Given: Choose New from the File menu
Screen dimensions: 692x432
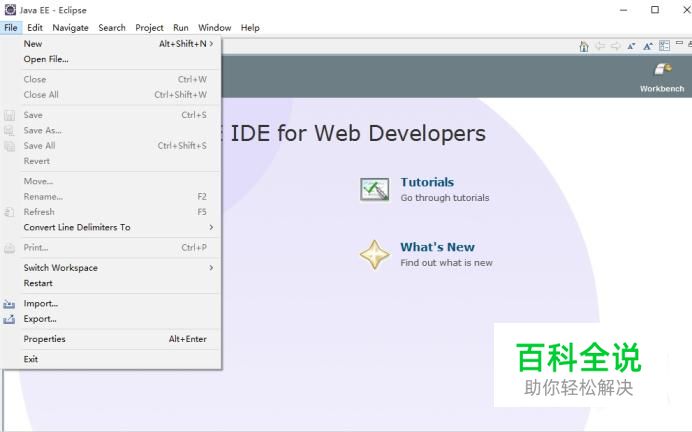Looking at the screenshot, I should [110, 44].
